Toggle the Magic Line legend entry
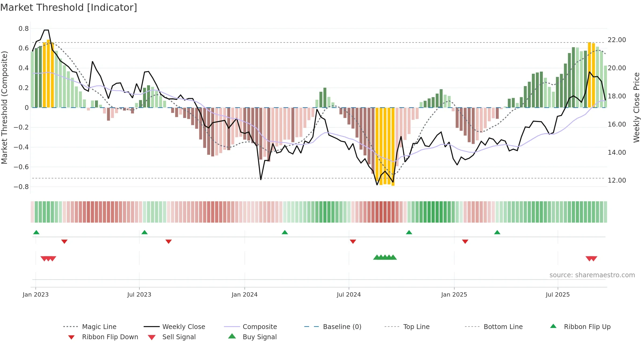This screenshot has height=362, width=644. coord(90,327)
